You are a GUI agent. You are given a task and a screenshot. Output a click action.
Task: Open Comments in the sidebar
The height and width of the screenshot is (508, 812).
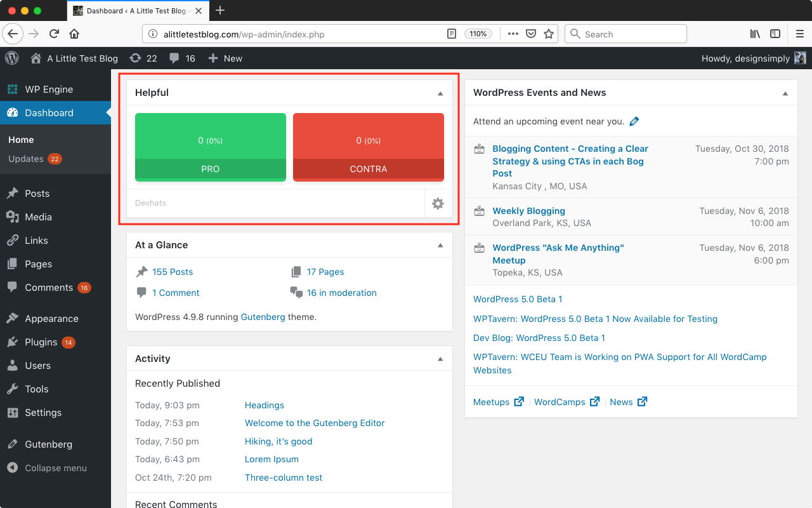pos(55,288)
